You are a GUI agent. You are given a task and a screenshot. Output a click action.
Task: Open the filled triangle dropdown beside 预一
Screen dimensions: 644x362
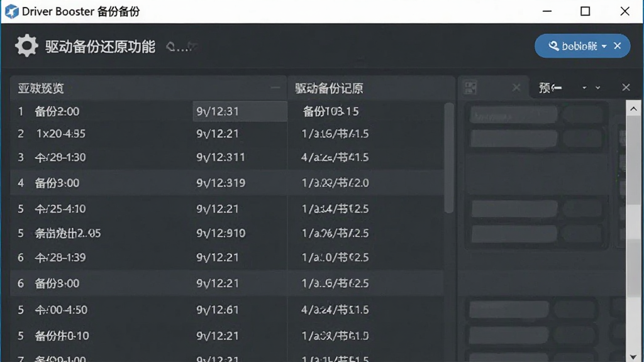[x=584, y=88]
